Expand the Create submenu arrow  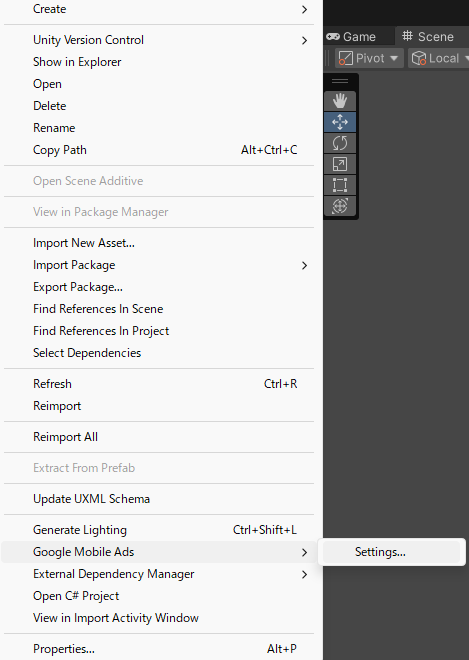[x=304, y=9]
